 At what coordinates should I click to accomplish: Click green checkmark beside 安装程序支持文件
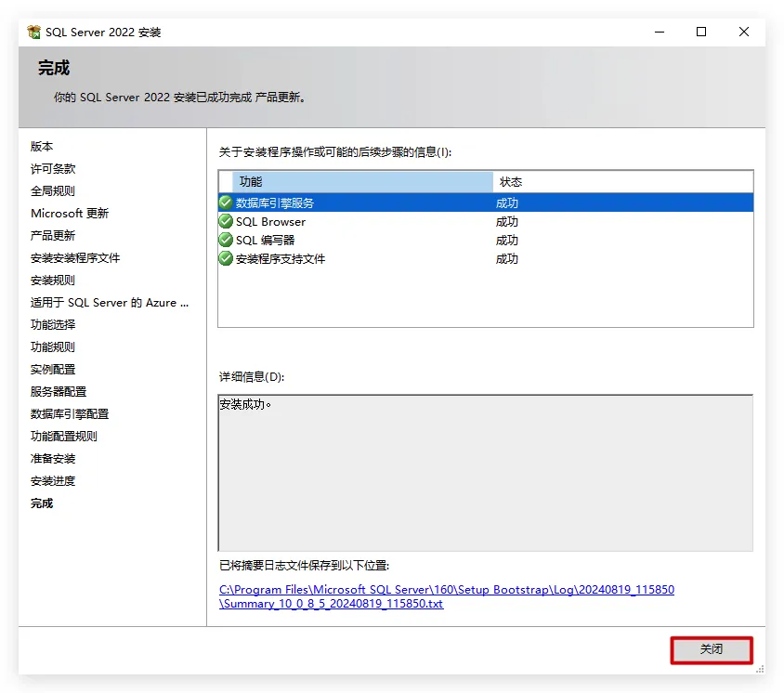click(226, 258)
